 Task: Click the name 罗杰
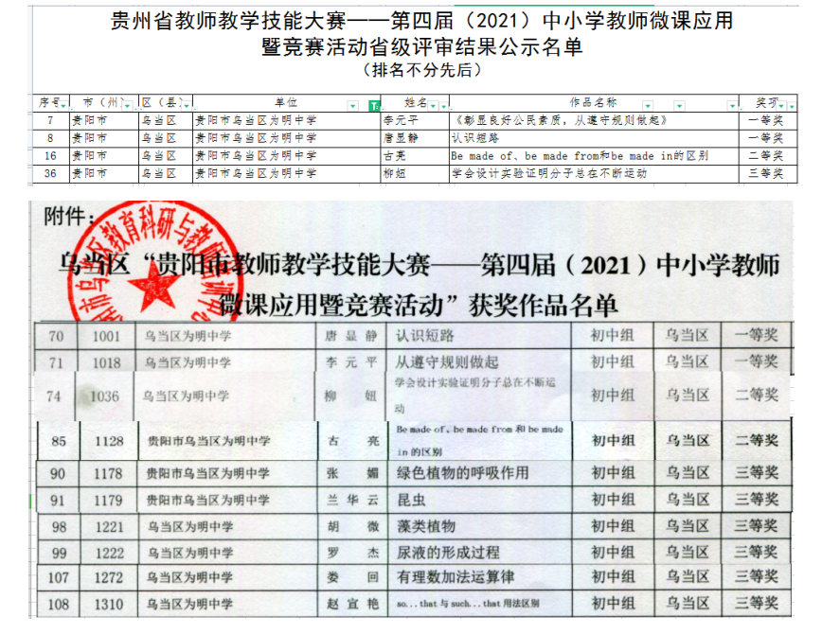click(353, 553)
